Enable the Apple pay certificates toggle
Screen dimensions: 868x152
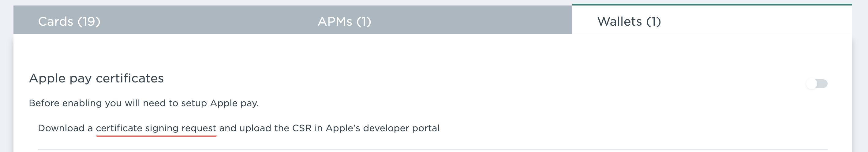817,84
